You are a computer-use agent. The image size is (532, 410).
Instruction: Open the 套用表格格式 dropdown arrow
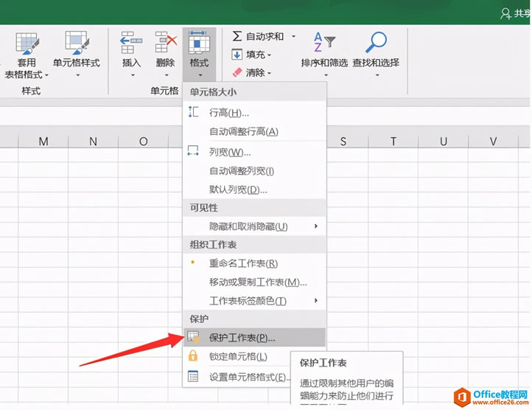pyautogui.click(x=46, y=75)
